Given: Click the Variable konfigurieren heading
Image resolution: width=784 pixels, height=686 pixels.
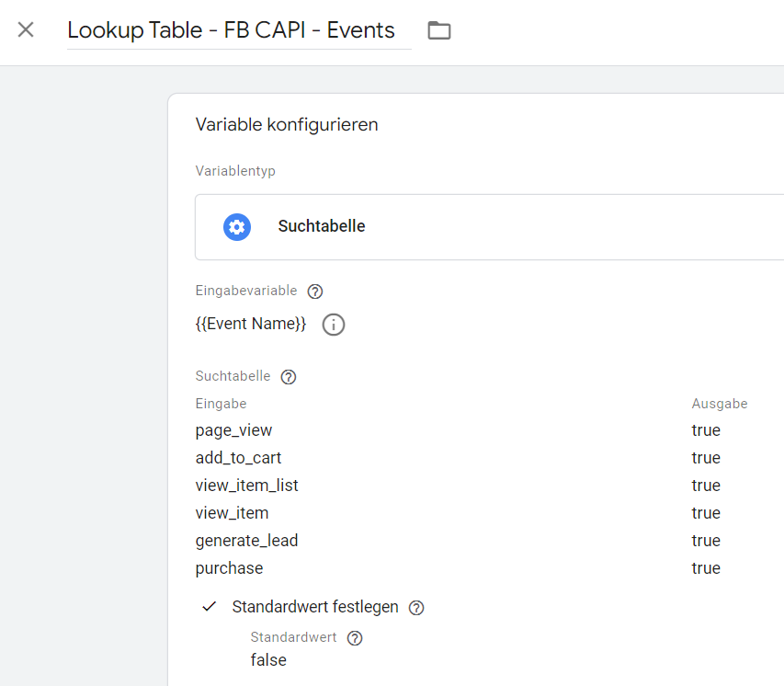Looking at the screenshot, I should tap(287, 124).
